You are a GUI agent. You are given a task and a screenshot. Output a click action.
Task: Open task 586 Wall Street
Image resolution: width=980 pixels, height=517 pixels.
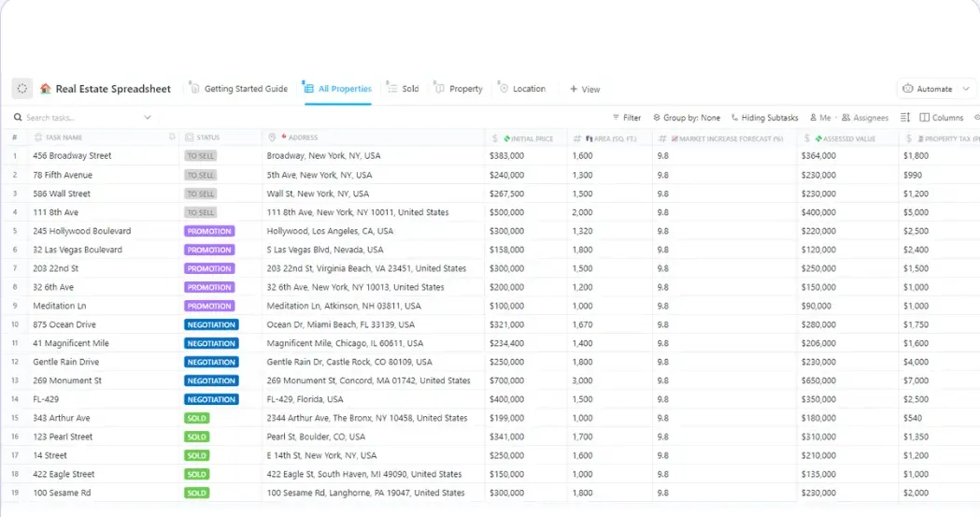62,194
